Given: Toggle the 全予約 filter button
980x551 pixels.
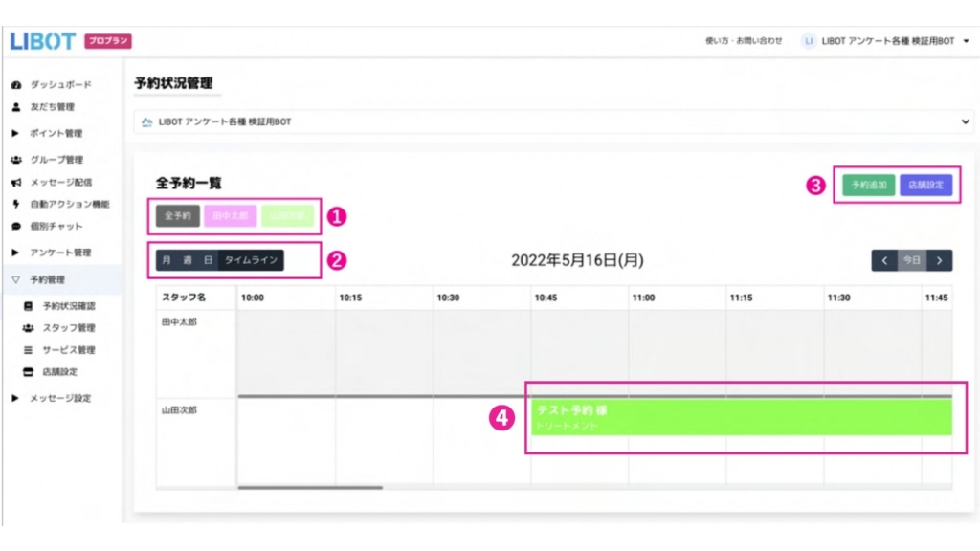Looking at the screenshot, I should 177,216.
